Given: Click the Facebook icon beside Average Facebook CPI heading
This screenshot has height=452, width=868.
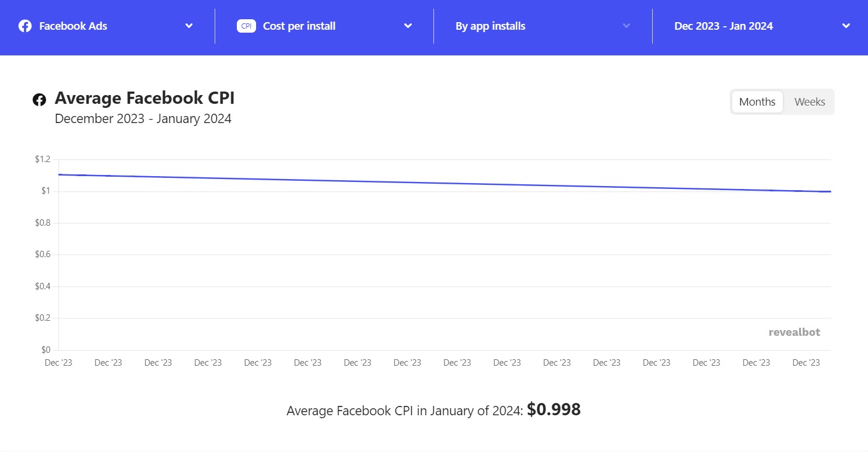Looking at the screenshot, I should (x=39, y=99).
